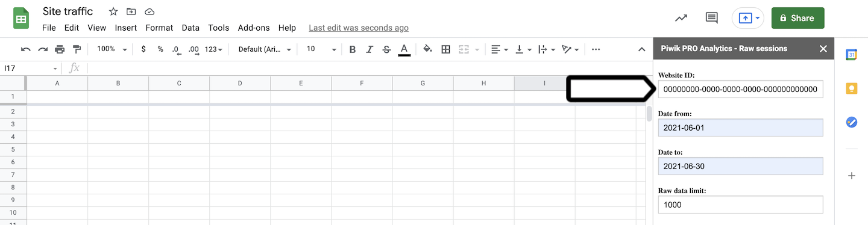Toggle italic formatting
Viewport: 868px width, 225px height.
pos(370,49)
